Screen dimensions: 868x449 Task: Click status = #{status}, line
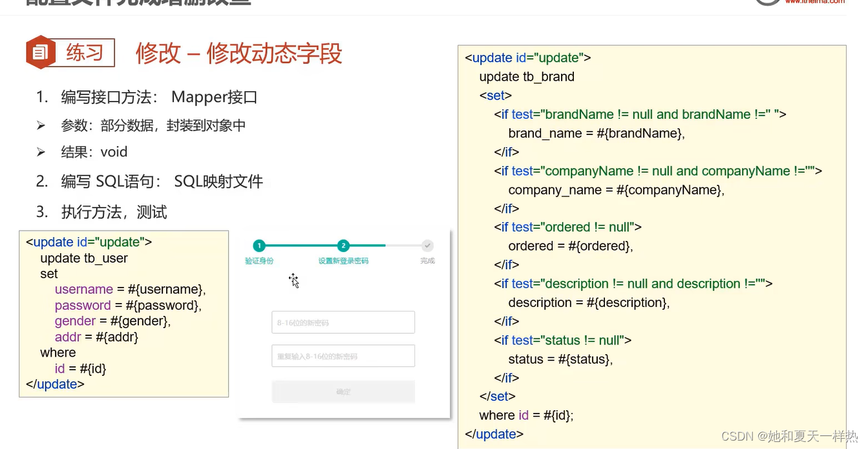click(x=560, y=359)
